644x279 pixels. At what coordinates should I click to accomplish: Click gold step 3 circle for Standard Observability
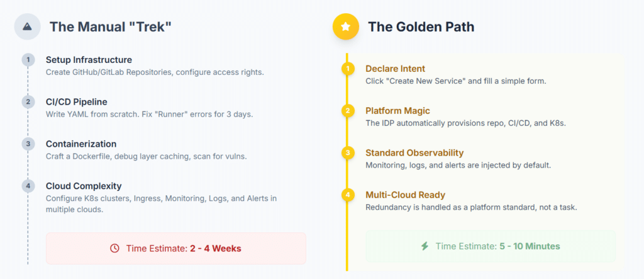pyautogui.click(x=347, y=153)
